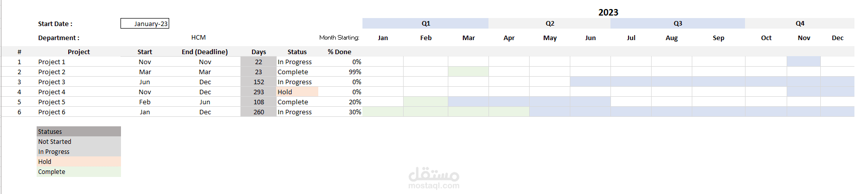Select the Q1 quarter header

(x=425, y=24)
